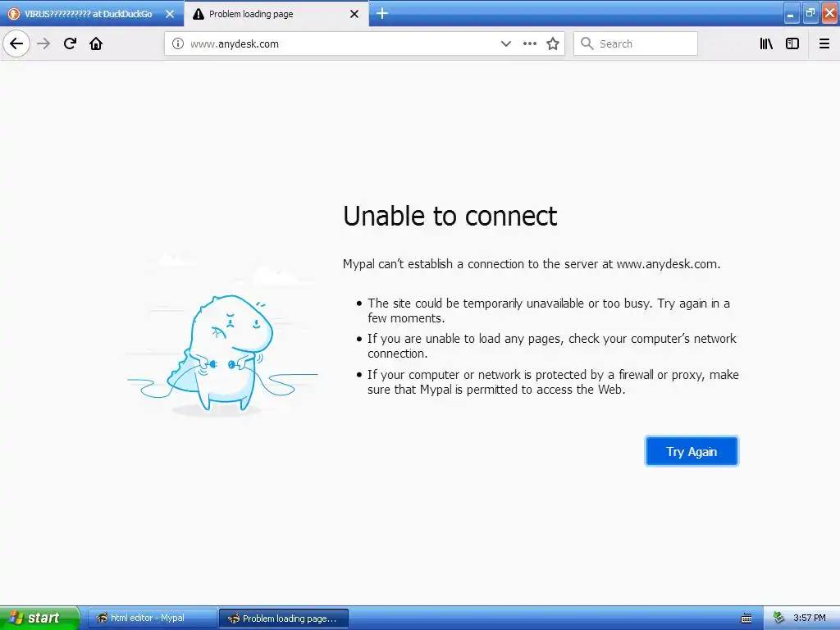Switch to the DuckDuckGo VIRUS tab
The height and width of the screenshot is (630, 840).
point(92,14)
